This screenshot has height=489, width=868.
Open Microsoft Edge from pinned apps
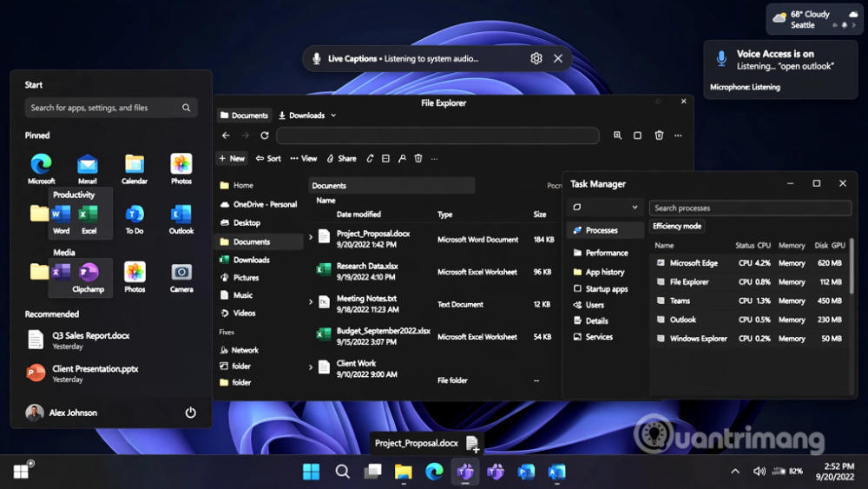pos(41,169)
